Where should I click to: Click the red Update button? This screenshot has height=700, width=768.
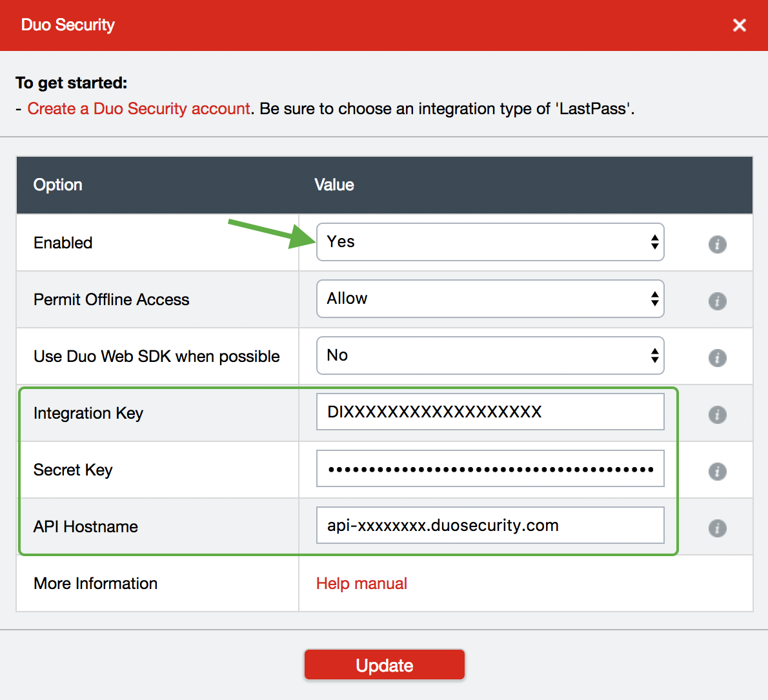coord(385,665)
